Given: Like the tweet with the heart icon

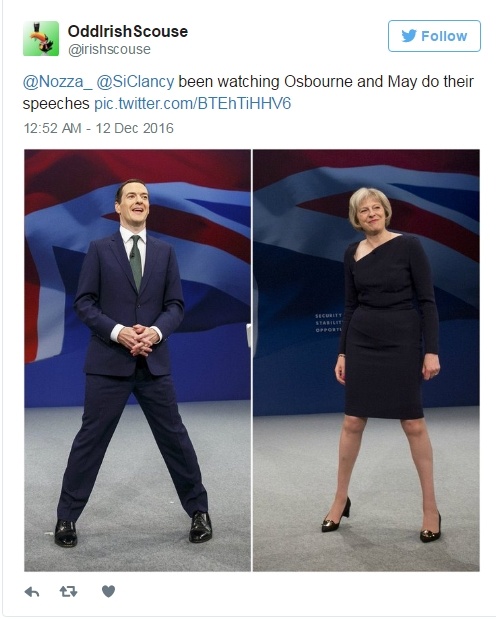Looking at the screenshot, I should 108,591.
